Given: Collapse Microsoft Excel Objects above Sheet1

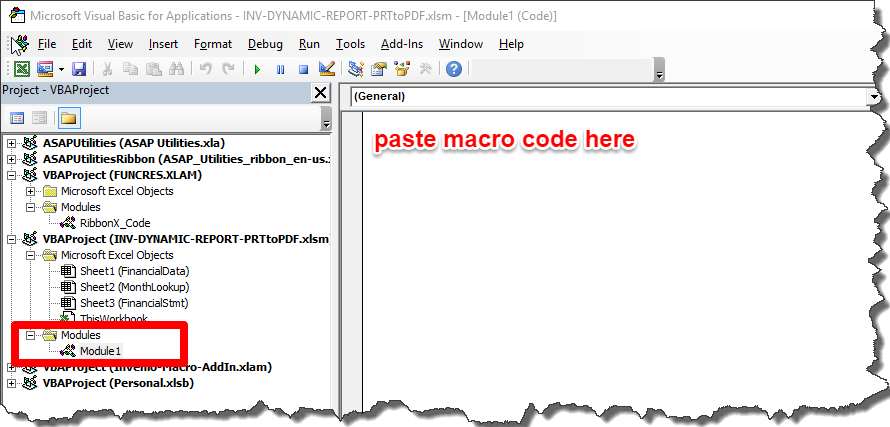Looking at the screenshot, I should point(31,256).
